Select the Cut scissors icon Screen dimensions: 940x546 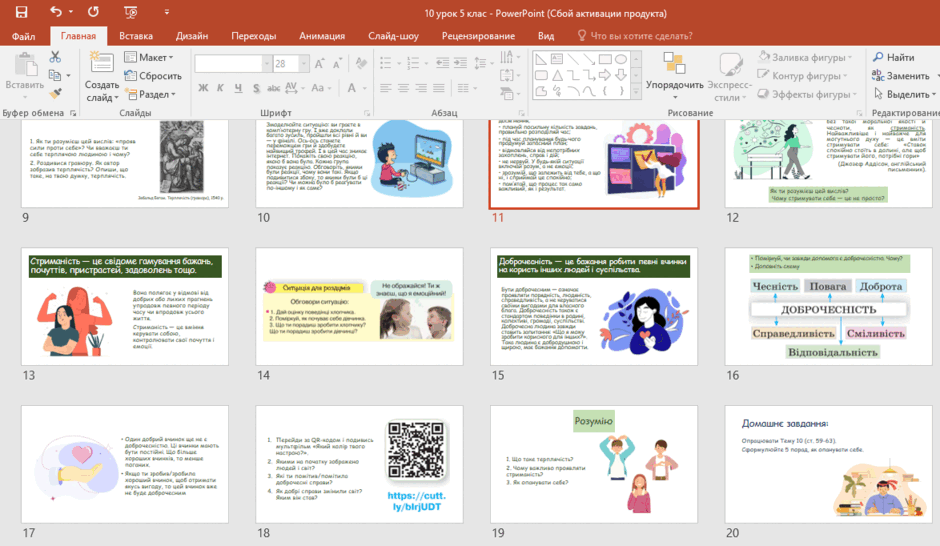[x=55, y=57]
